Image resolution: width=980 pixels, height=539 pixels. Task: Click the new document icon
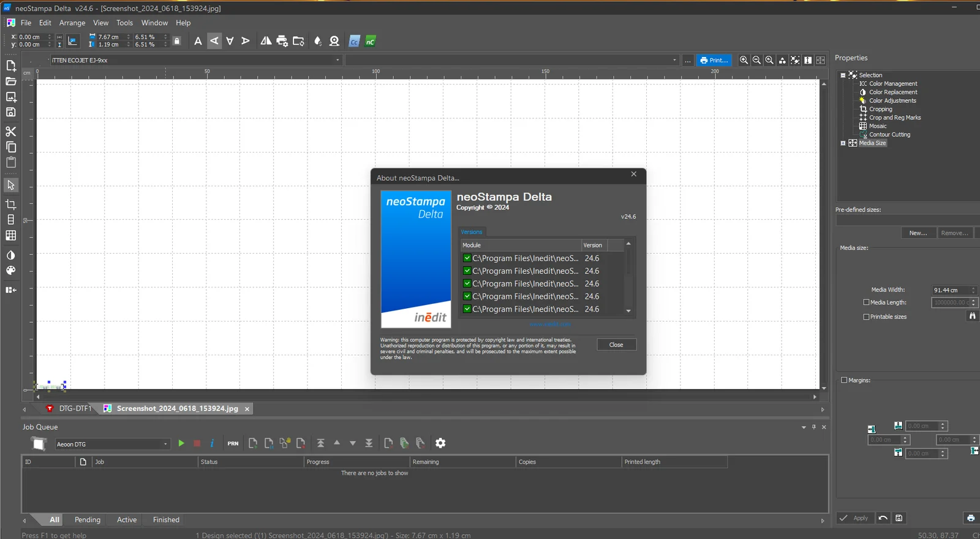click(10, 66)
